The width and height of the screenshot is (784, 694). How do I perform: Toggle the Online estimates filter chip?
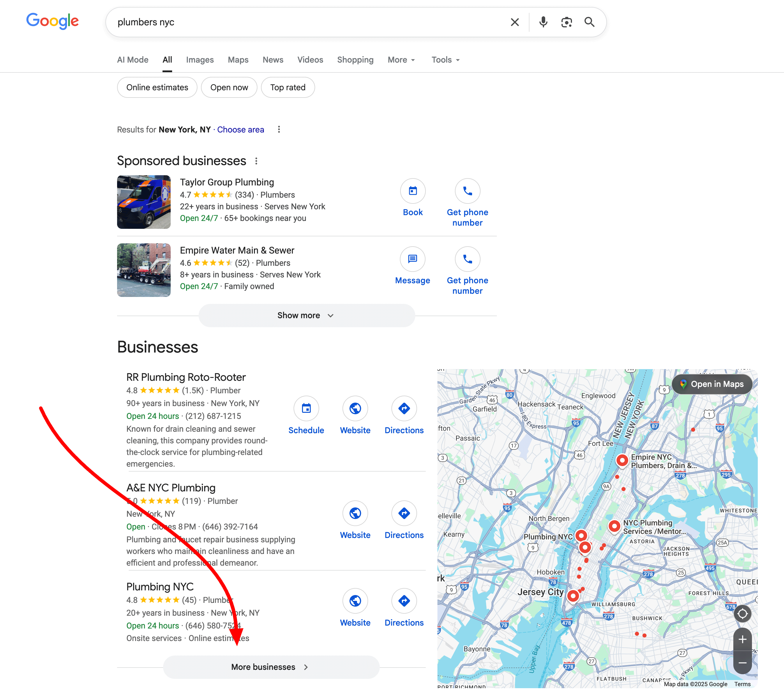(x=157, y=87)
